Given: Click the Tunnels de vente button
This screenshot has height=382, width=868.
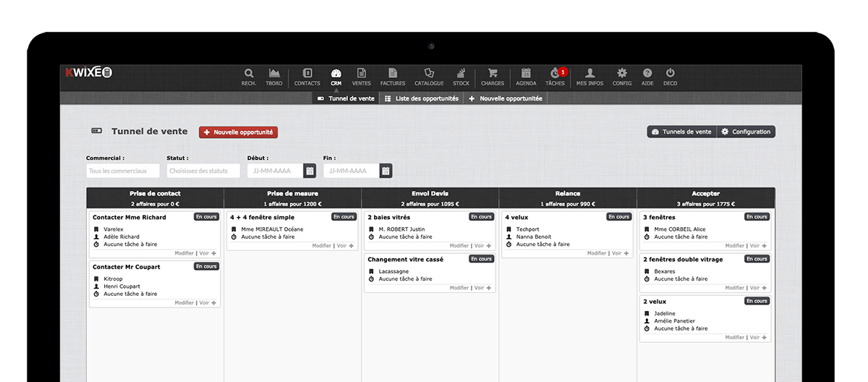Looking at the screenshot, I should pos(681,132).
